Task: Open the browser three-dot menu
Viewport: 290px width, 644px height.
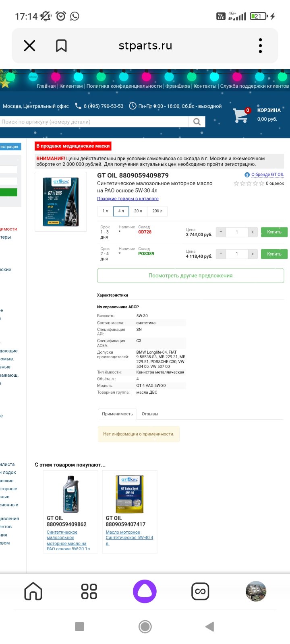Action: click(x=261, y=45)
